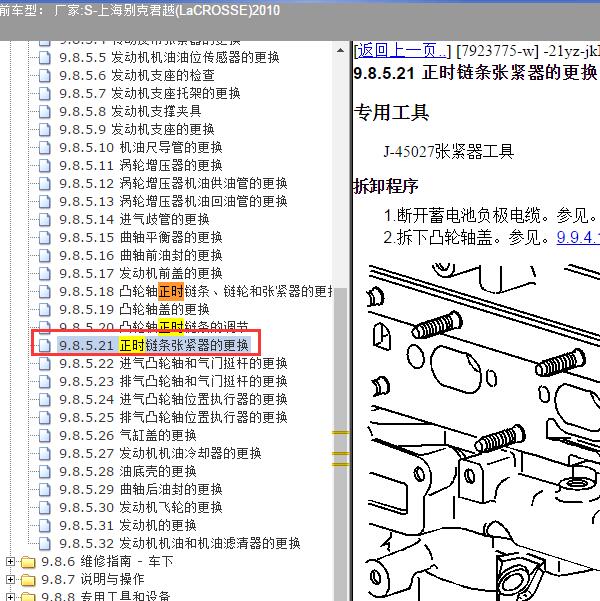Open 9.8.5.32 发动机机油和机油滤清器的更换
The width and height of the screenshot is (600, 601).
(x=180, y=544)
